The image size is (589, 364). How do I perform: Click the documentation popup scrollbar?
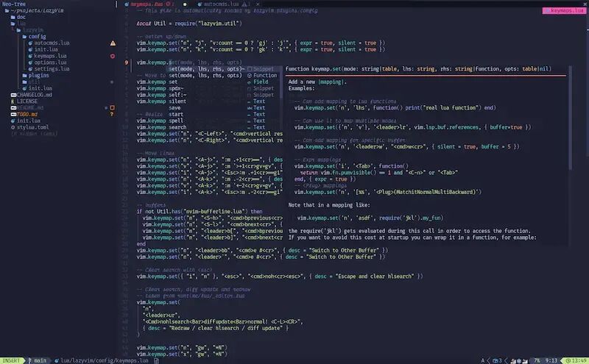pos(570,118)
